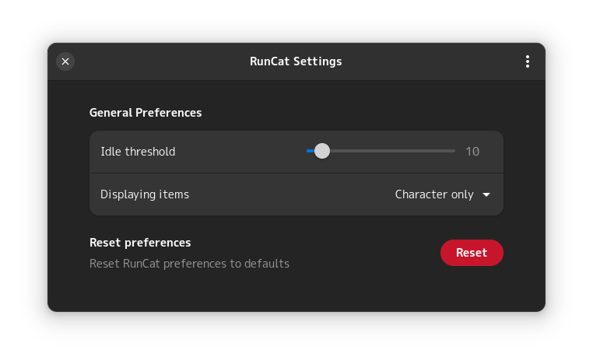Click the Idle threshold slider handle
593x364 pixels.
pos(321,151)
